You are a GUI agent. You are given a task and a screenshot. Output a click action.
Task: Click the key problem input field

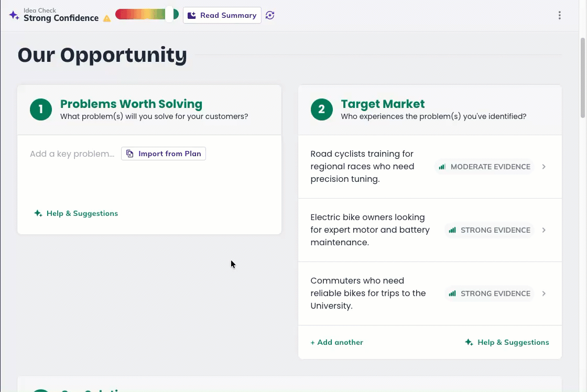pyautogui.click(x=71, y=154)
